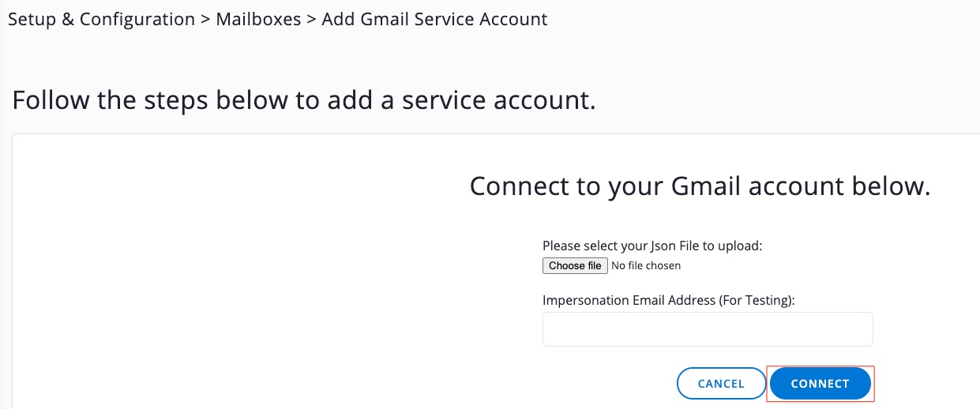The height and width of the screenshot is (409, 980).
Task: Focus the Impersonation Email Address field
Action: (x=707, y=329)
